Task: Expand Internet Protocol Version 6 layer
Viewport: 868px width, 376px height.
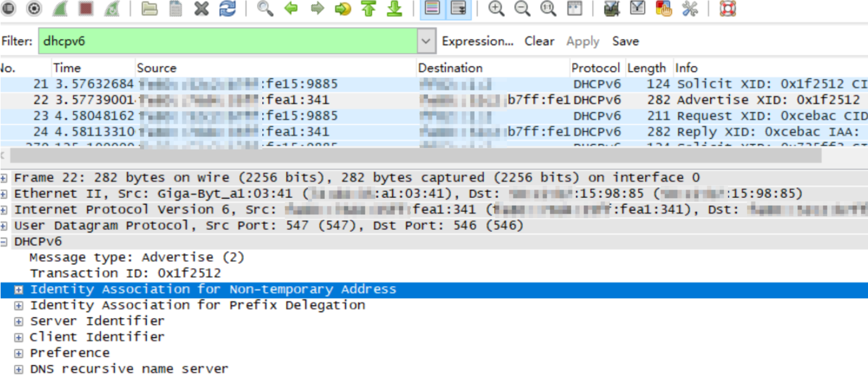Action: coord(4,210)
